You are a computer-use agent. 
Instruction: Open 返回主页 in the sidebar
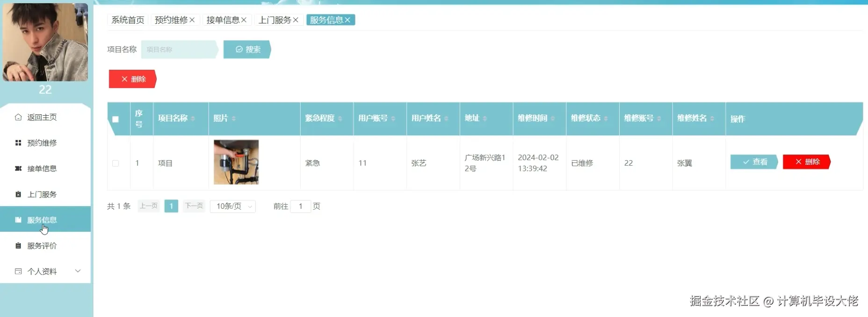click(x=45, y=117)
